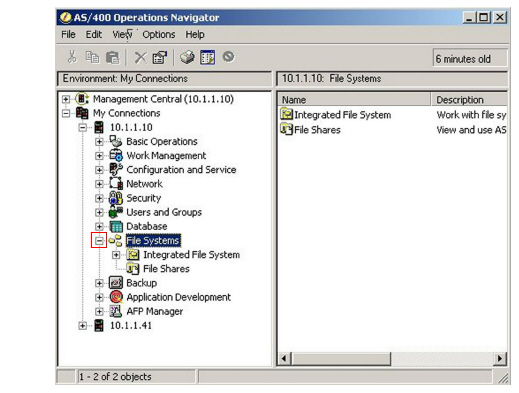Open Properties via toolbar icon
This screenshot has width=519, height=393.
(x=160, y=57)
